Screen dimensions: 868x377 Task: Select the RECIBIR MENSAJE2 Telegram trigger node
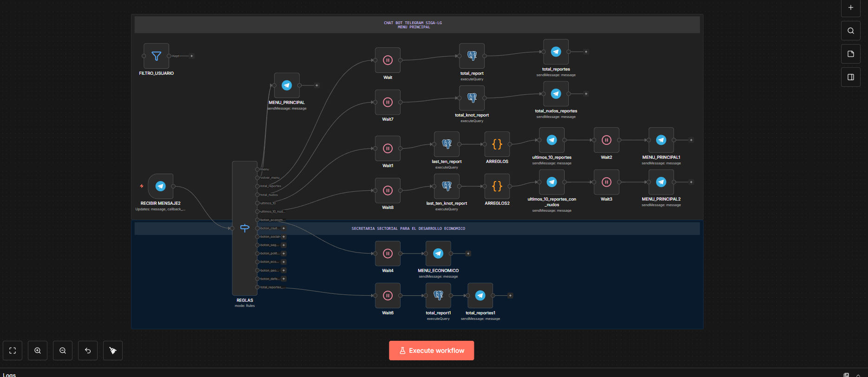pos(161,186)
